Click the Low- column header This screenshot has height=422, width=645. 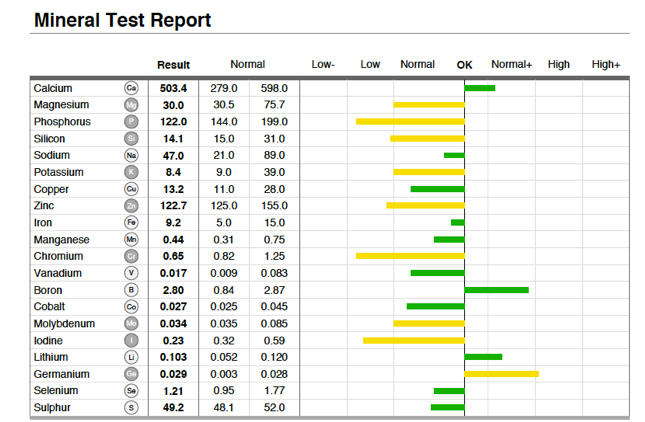click(323, 65)
